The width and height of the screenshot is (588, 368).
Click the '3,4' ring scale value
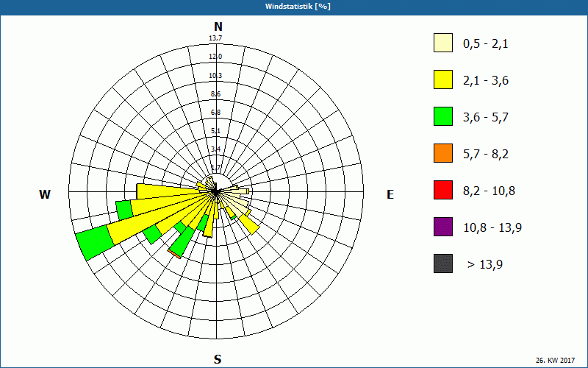coord(215,149)
